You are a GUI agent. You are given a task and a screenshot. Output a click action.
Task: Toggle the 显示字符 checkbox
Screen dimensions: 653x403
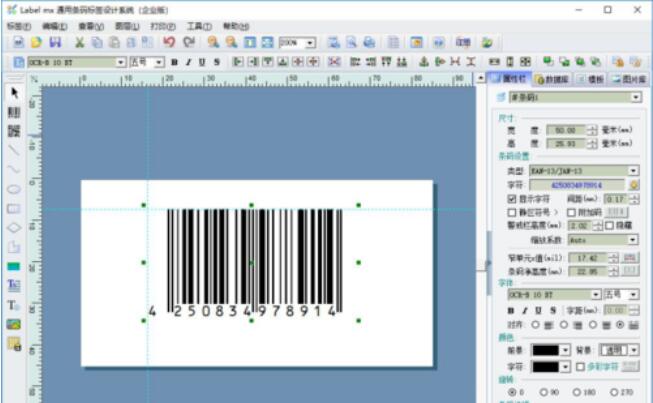512,199
